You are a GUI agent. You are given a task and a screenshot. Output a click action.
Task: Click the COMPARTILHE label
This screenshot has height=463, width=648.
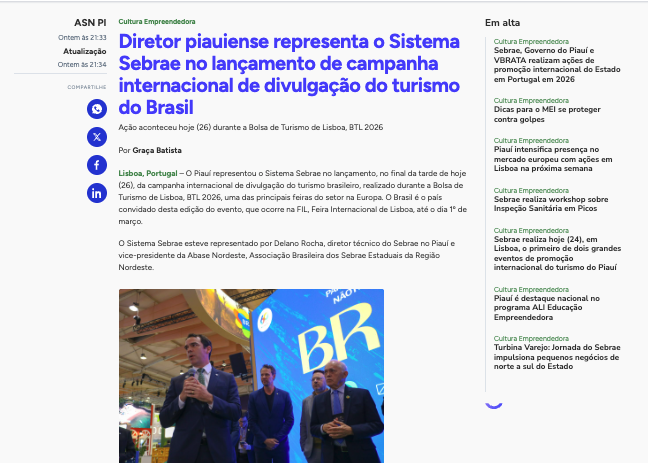point(87,87)
